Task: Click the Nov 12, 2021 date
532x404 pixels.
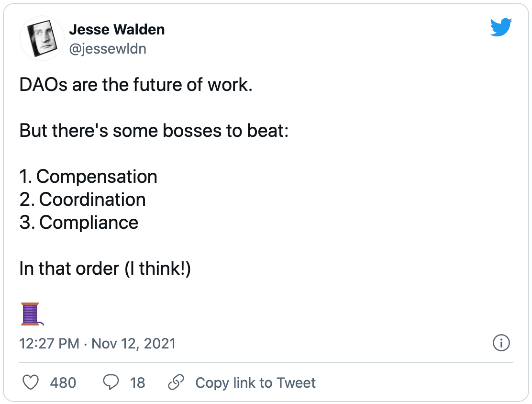Action: click(x=133, y=344)
